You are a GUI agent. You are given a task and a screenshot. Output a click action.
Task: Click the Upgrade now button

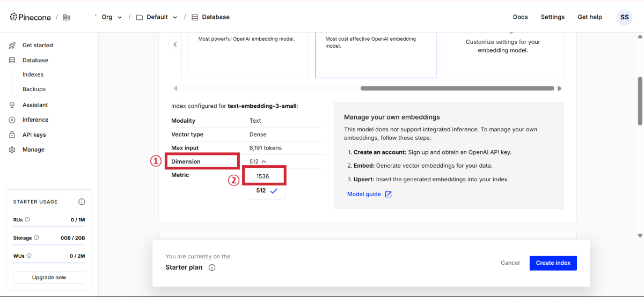49,277
